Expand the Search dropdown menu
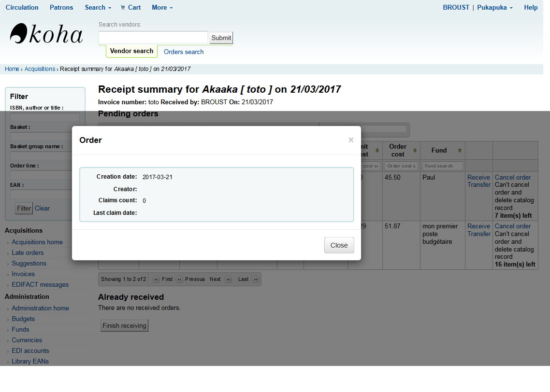550x392 pixels. point(98,7)
